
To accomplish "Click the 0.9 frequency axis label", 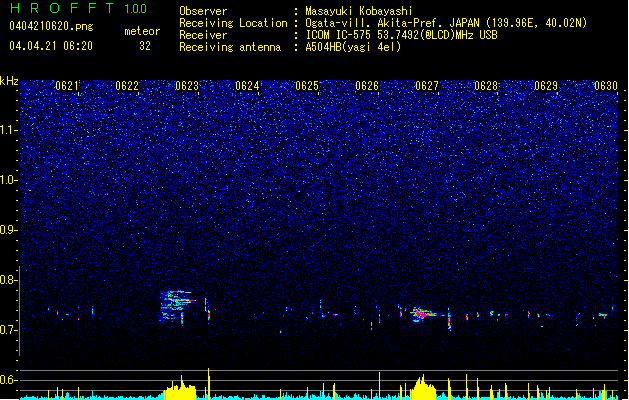I will tap(9, 230).
